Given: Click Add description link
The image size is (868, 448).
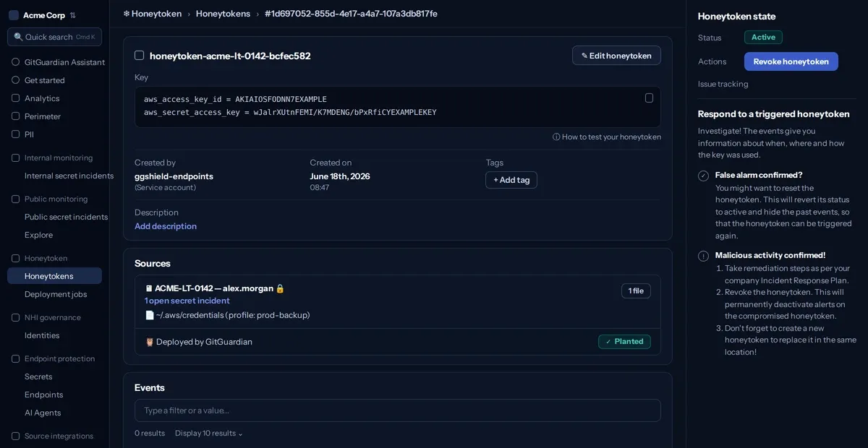Looking at the screenshot, I should 166,226.
